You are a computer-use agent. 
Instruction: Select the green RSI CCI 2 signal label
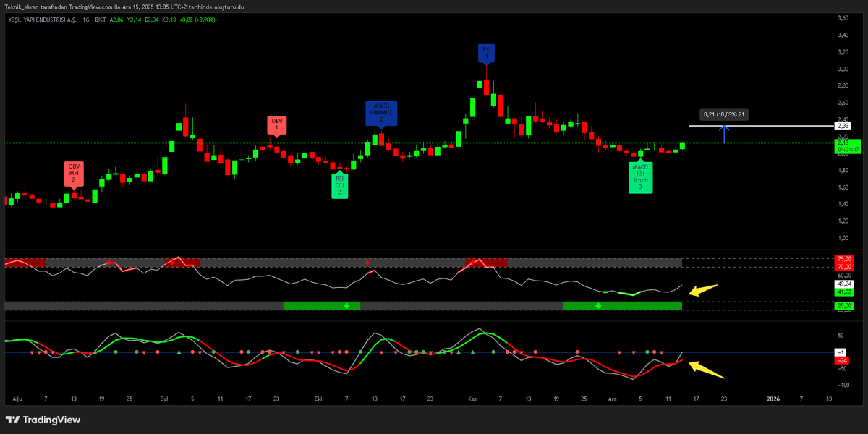pos(340,185)
